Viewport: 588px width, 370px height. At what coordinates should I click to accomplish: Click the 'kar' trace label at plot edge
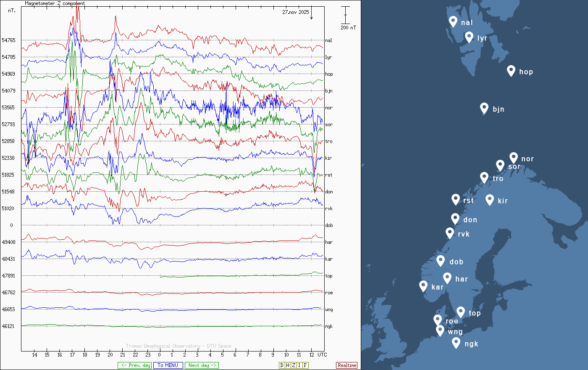click(x=329, y=259)
